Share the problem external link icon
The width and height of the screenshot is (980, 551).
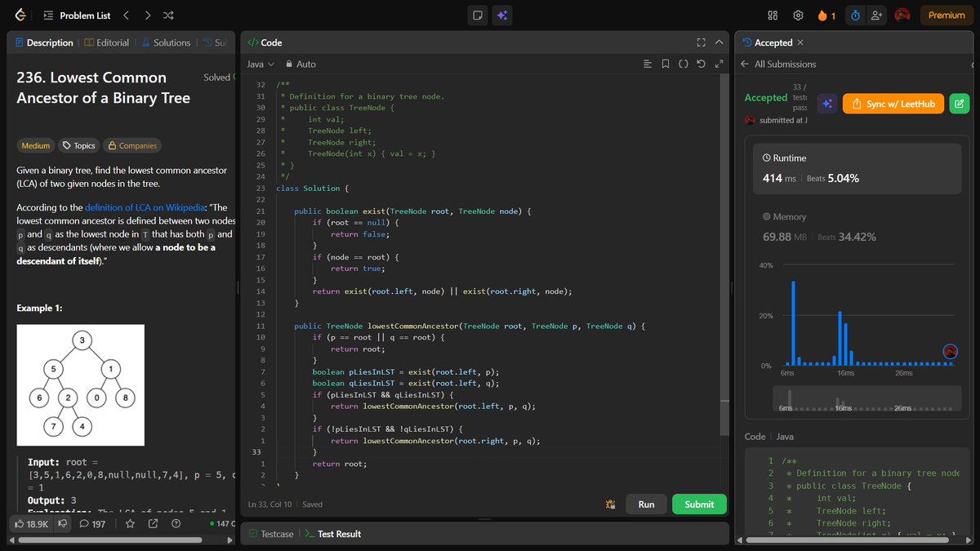153,524
